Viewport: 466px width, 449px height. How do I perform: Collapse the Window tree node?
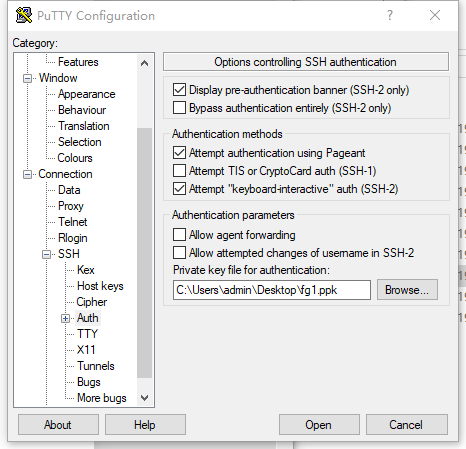click(27, 78)
